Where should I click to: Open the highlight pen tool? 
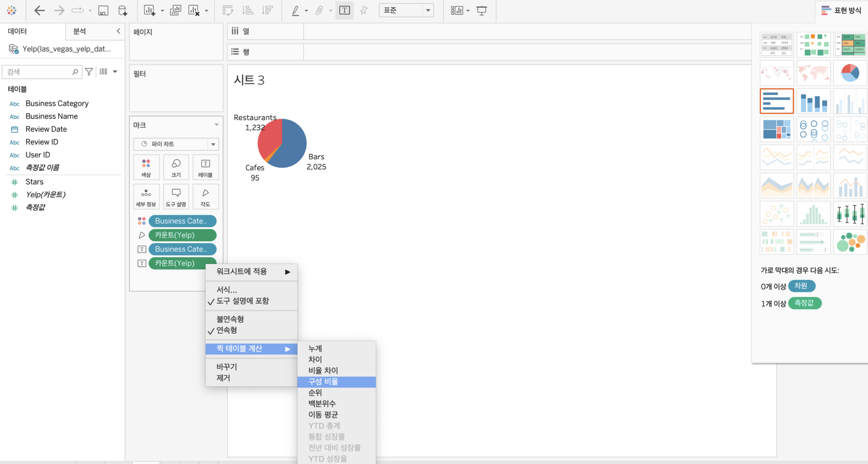coord(296,11)
